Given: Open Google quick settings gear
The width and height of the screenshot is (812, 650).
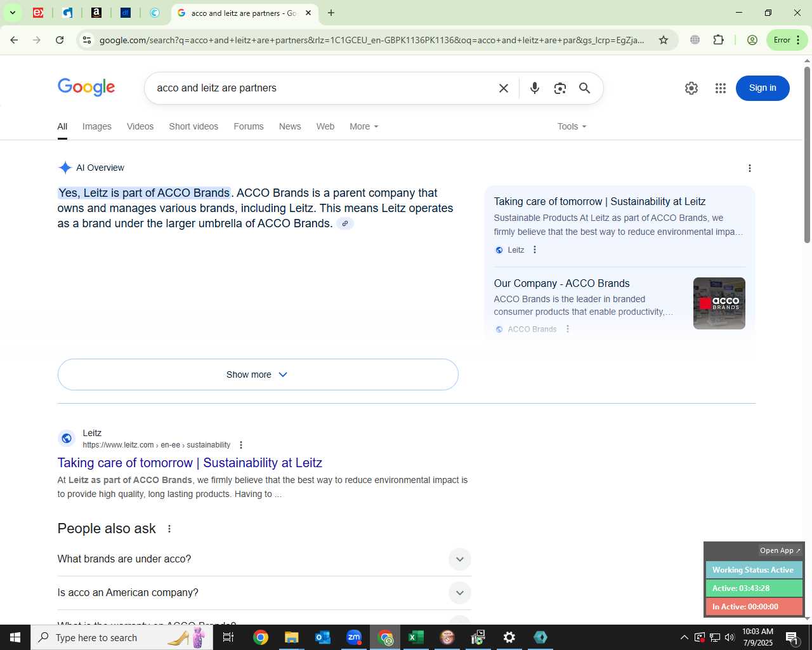Looking at the screenshot, I should pyautogui.click(x=691, y=88).
